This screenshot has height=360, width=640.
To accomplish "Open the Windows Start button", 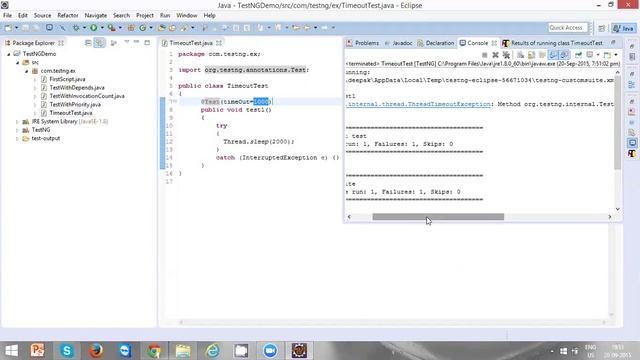I will 11,351.
